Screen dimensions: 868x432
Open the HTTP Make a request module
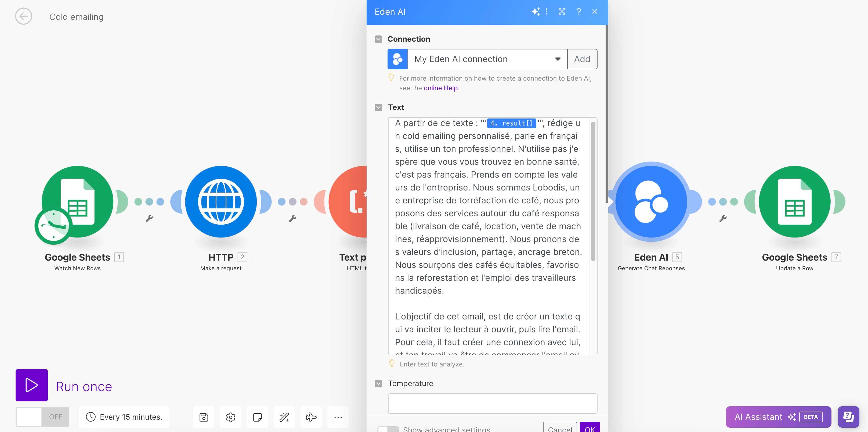coord(221,201)
